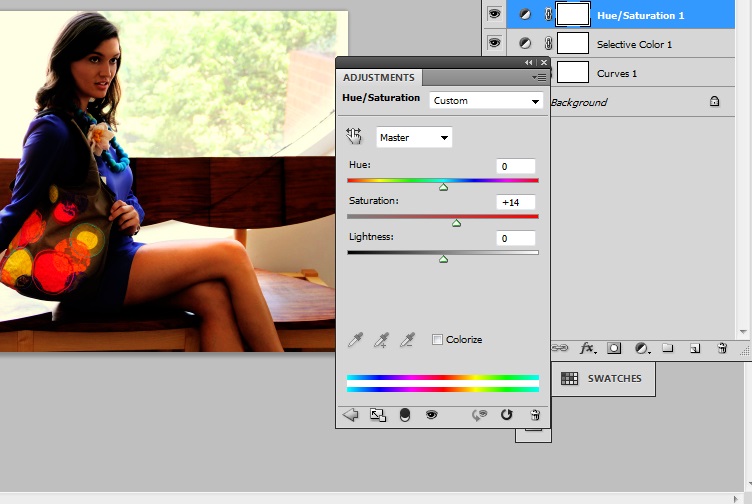Hide the Selective Color 1 layer
Image resolution: width=752 pixels, height=504 pixels.
(493, 44)
